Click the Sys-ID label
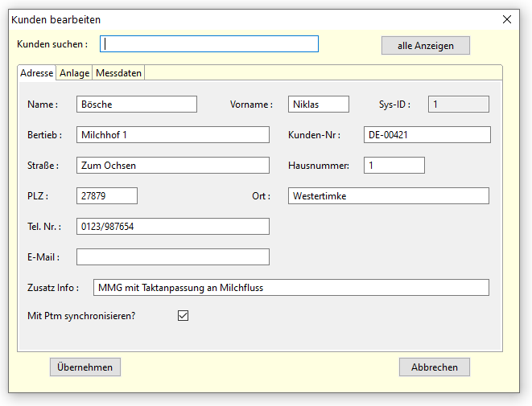This screenshot has width=532, height=406. point(394,105)
